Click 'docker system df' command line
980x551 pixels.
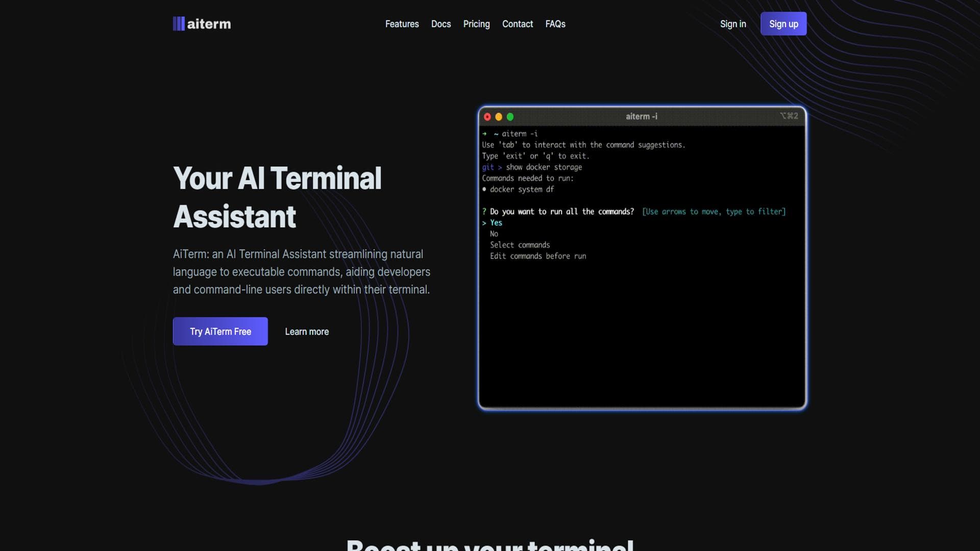click(522, 189)
